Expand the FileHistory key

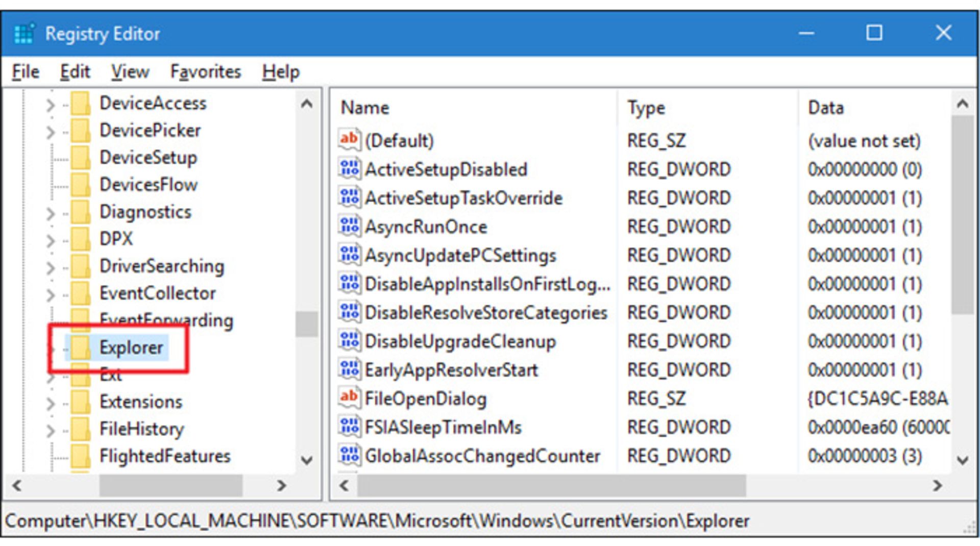tap(50, 431)
